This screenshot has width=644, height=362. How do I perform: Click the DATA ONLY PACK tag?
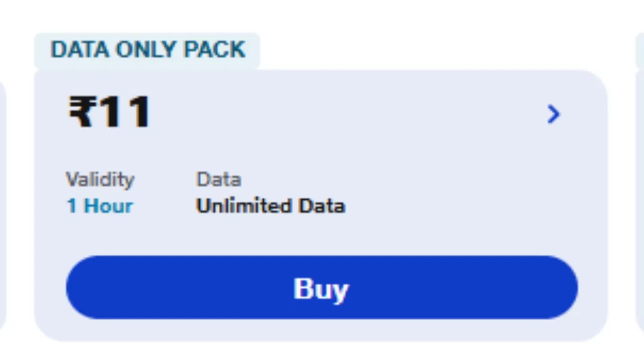tap(147, 50)
